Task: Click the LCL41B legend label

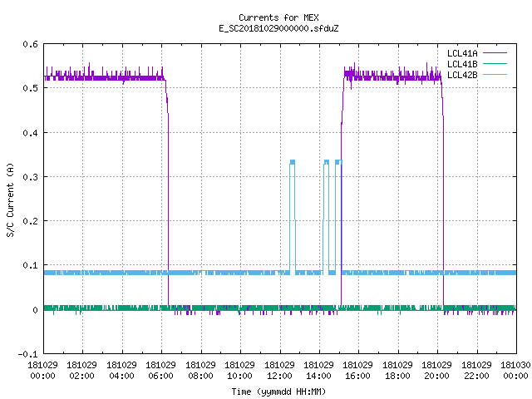Action: [462, 64]
